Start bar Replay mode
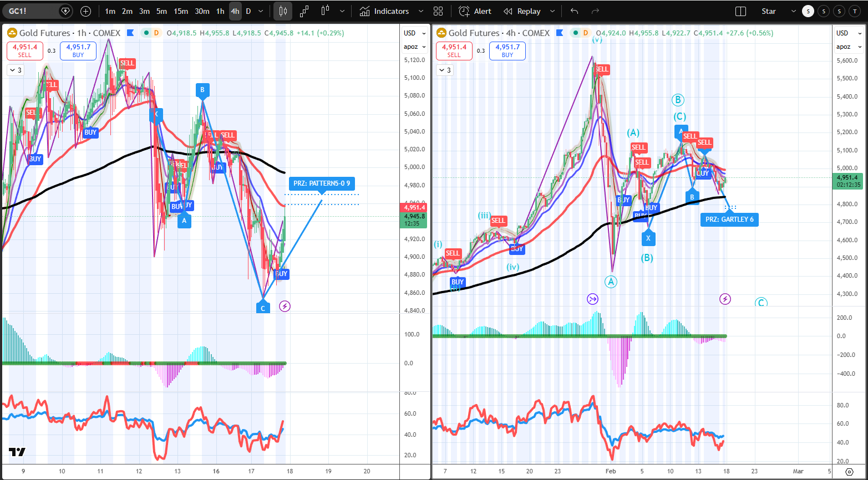 (x=522, y=11)
